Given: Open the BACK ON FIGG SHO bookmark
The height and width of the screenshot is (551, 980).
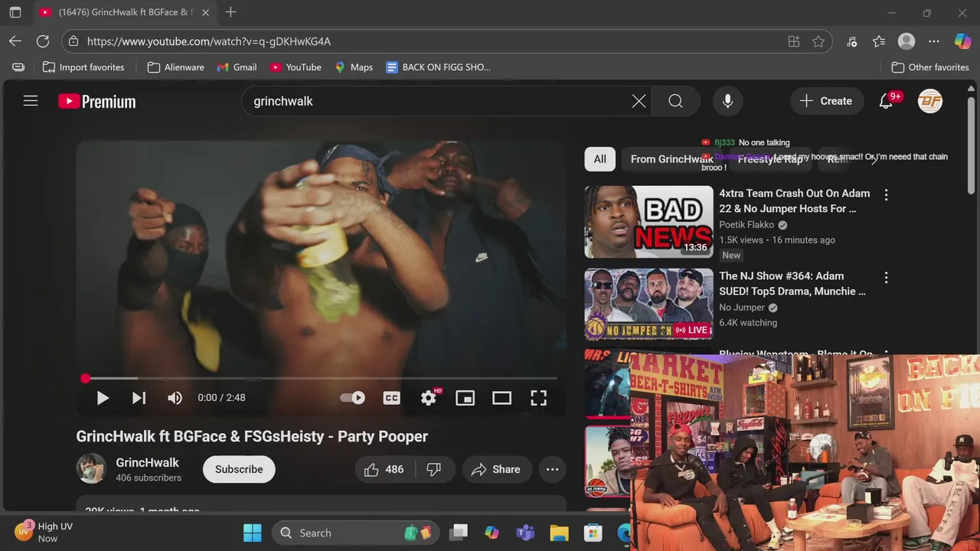Looking at the screenshot, I should [x=438, y=67].
